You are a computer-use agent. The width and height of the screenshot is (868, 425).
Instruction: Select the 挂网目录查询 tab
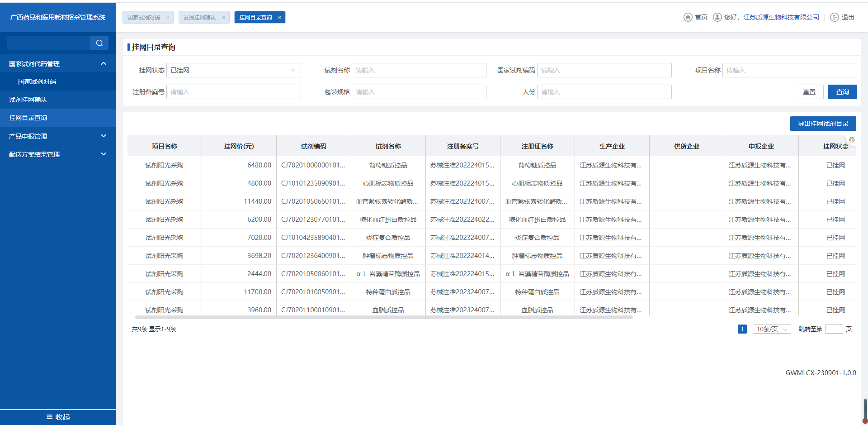click(x=255, y=17)
